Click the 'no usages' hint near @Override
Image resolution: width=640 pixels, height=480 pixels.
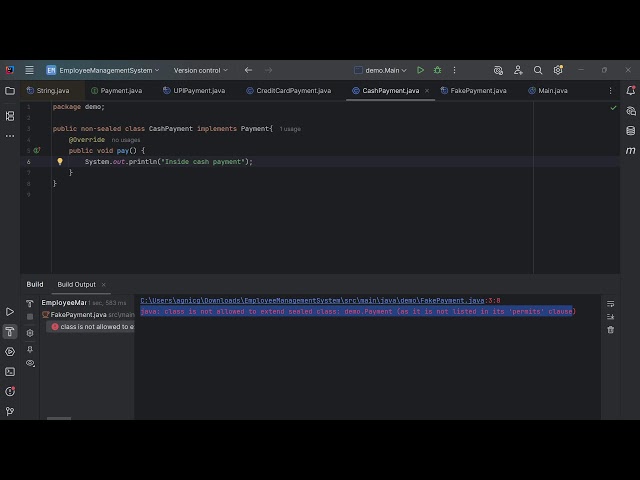[126, 140]
